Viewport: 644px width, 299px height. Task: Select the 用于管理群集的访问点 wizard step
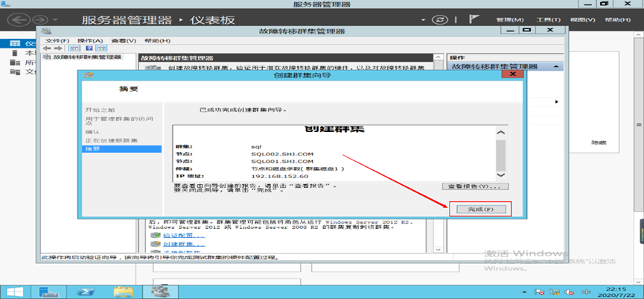coord(120,121)
